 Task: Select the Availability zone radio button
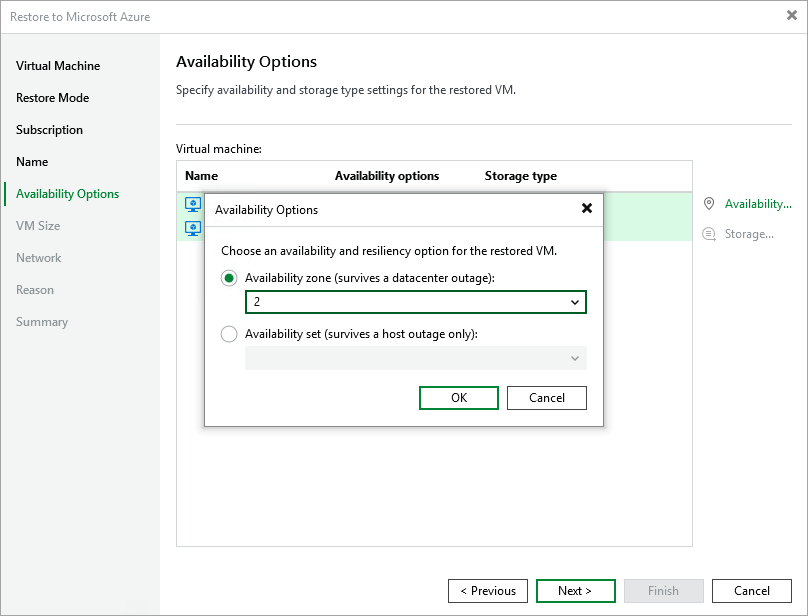tap(228, 278)
